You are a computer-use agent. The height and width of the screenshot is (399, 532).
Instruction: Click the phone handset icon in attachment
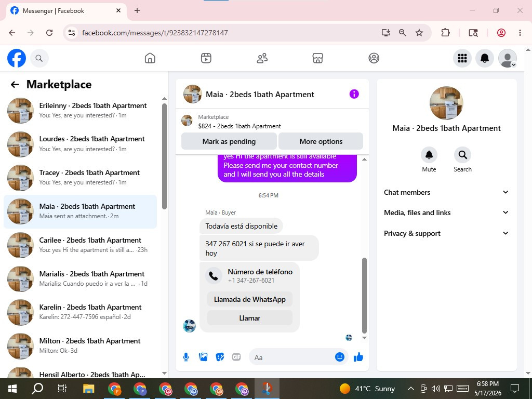pos(214,275)
